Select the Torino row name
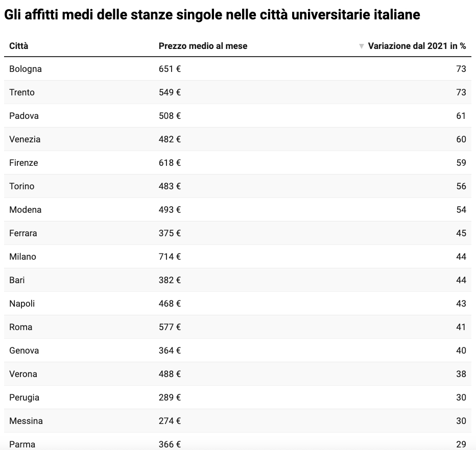The height and width of the screenshot is (450, 476). [22, 186]
